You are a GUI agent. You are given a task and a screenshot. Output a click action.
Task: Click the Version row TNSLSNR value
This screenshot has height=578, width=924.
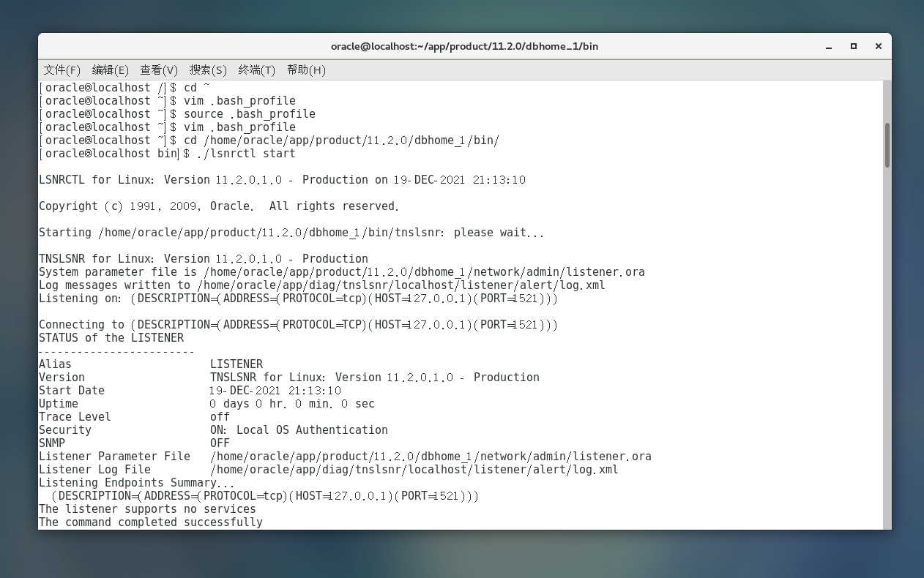pyautogui.click(x=375, y=378)
